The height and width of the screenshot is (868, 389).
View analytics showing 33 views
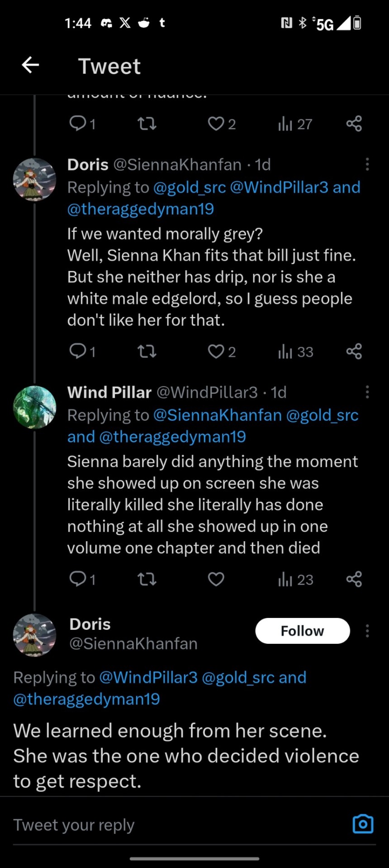point(295,351)
